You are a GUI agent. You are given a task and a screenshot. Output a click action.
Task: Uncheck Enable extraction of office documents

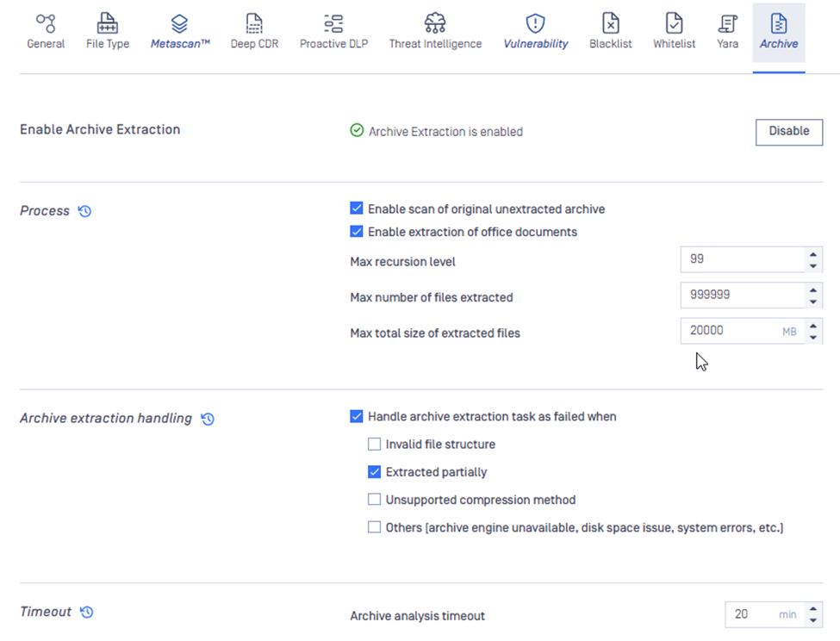point(357,232)
